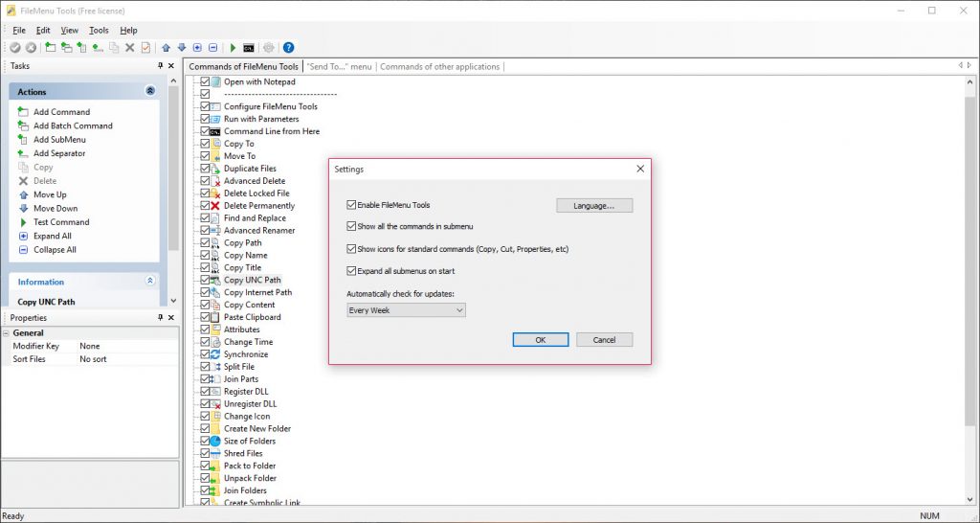Screen dimensions: 980x523
Task: Click the Test Command icon in Actions panel
Action: tap(24, 222)
